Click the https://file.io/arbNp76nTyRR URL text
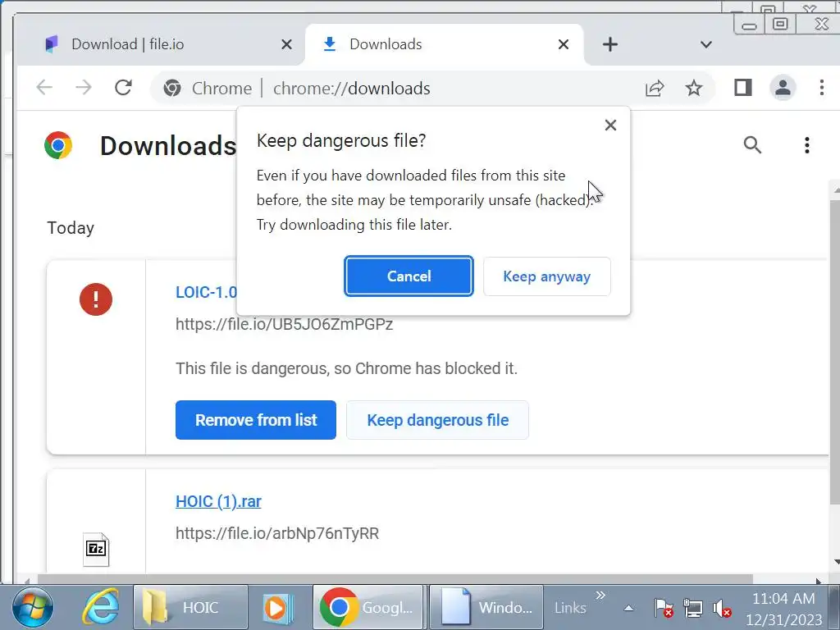This screenshot has width=840, height=630. coord(277,533)
